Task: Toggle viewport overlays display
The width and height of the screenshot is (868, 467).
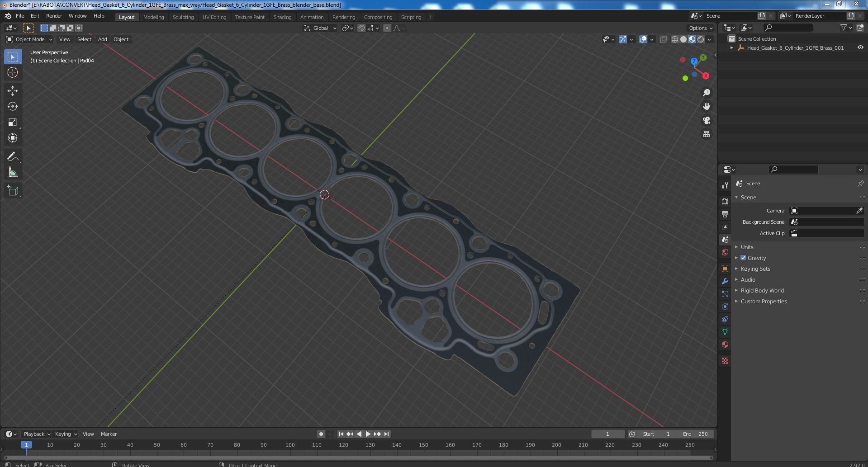Action: [643, 39]
